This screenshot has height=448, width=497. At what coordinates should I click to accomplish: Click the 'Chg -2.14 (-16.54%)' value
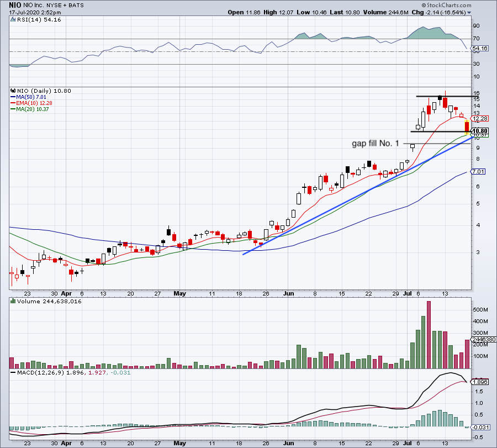click(438, 12)
